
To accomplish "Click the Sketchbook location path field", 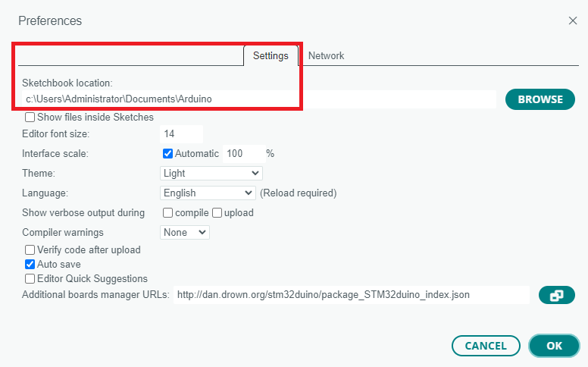I will [x=258, y=99].
